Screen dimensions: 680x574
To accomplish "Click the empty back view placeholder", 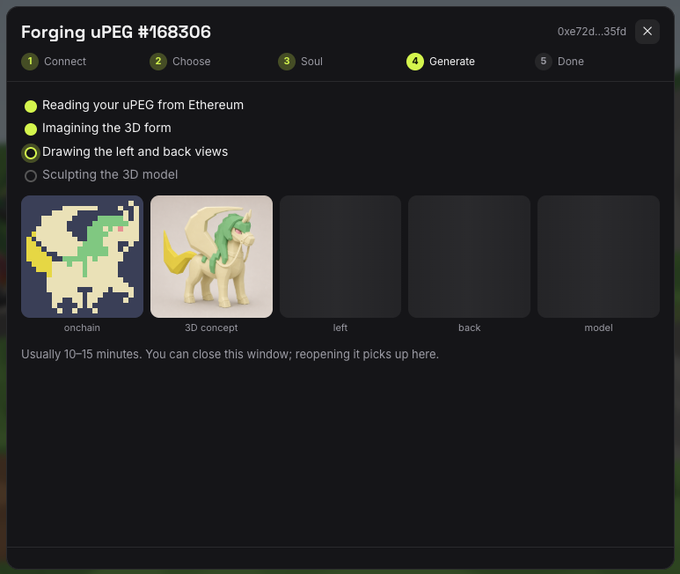I will [x=469, y=256].
